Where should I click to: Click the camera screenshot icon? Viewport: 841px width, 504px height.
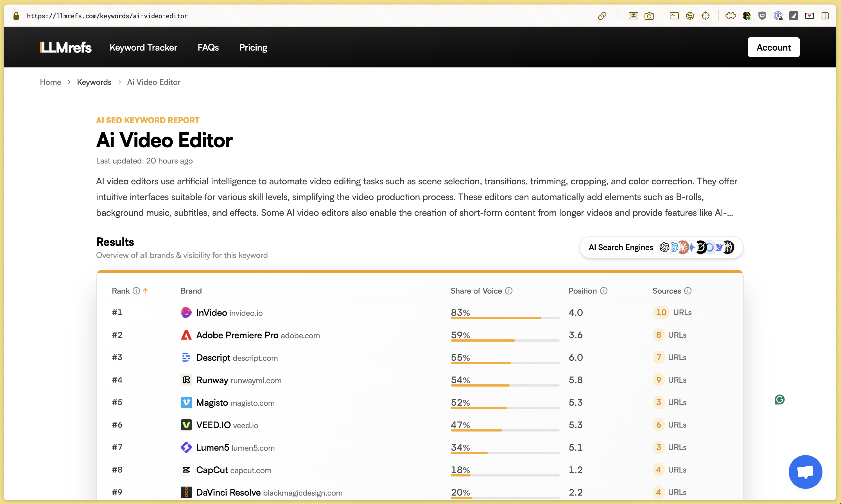[x=649, y=16]
